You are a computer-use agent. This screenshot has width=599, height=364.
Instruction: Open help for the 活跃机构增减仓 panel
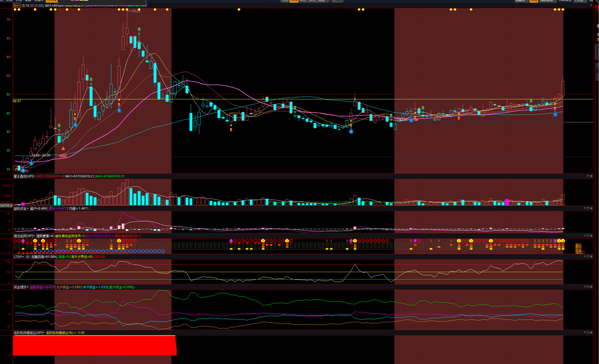[x=585, y=333]
